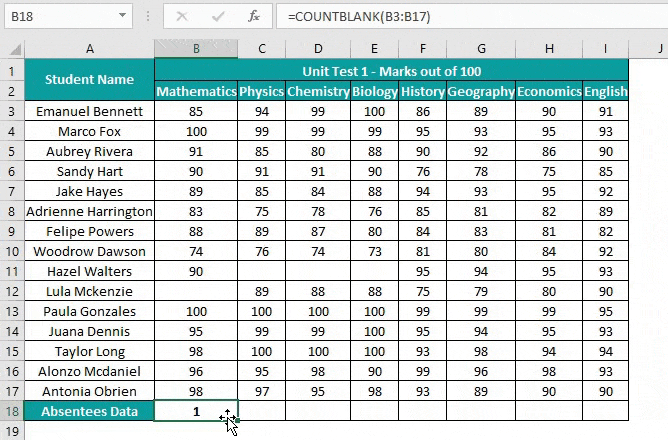668x440 pixels.
Task: Click the Cancel (X) formula bar icon
Action: [x=182, y=17]
